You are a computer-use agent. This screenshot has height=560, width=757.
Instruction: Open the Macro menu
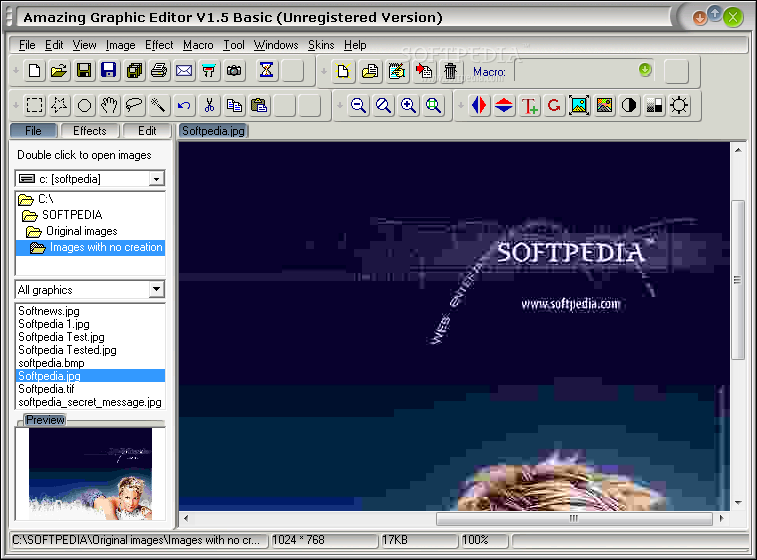tap(198, 45)
